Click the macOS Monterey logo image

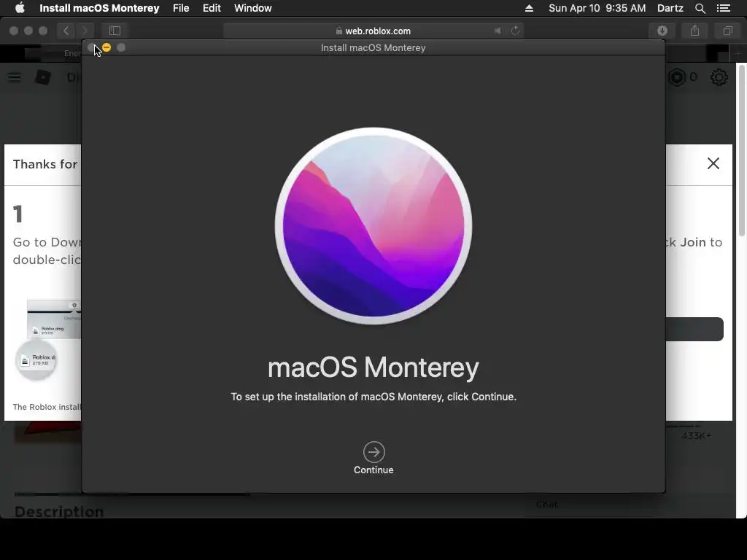373,226
